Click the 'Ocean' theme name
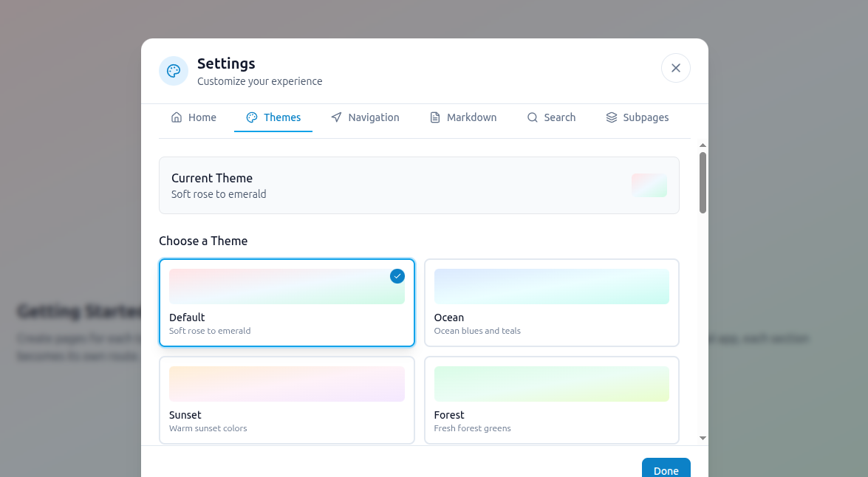The width and height of the screenshot is (868, 477). (449, 318)
